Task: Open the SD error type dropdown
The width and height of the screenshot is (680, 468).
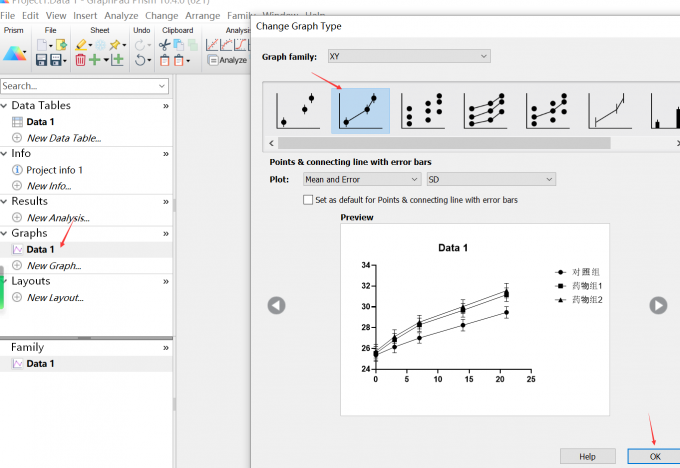Action: click(x=491, y=180)
